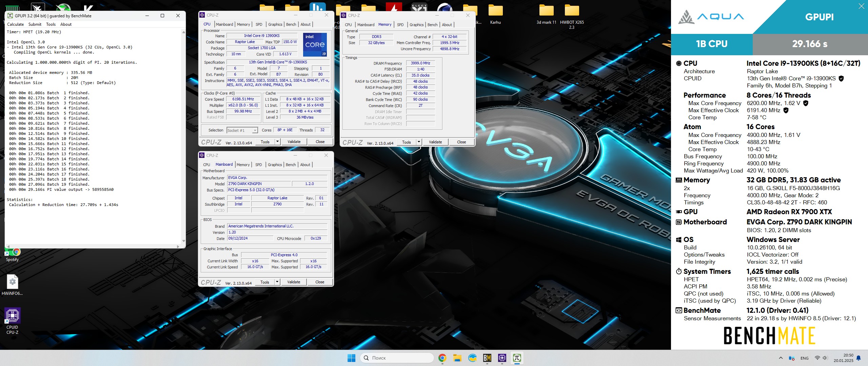
Task: Close the BenchMate GPUPI result panel
Action: click(x=861, y=6)
